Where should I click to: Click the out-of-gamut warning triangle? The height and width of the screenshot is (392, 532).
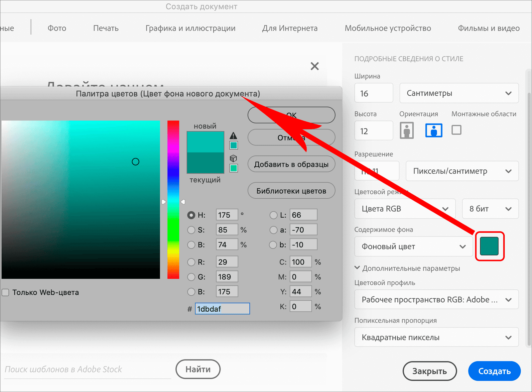click(x=233, y=136)
